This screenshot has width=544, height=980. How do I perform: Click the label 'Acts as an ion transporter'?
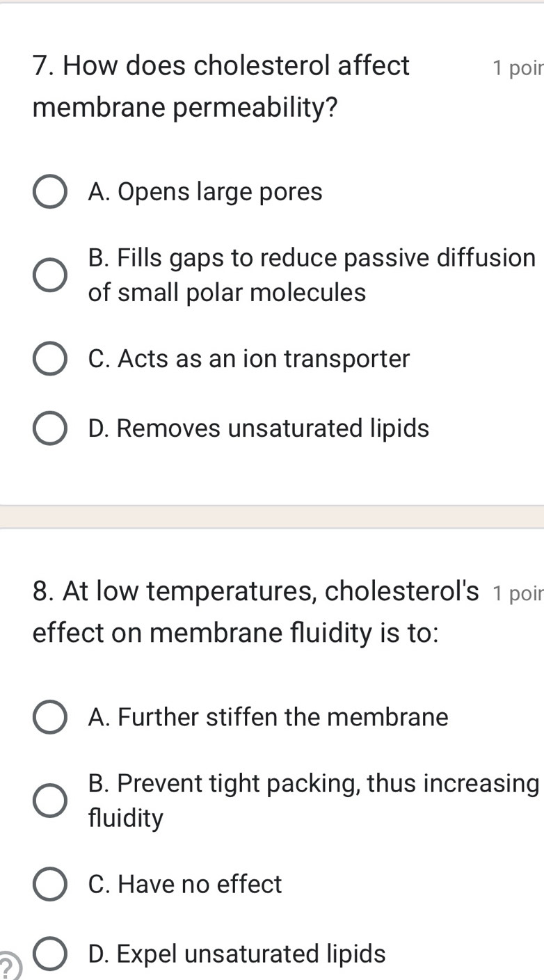pyautogui.click(x=249, y=359)
